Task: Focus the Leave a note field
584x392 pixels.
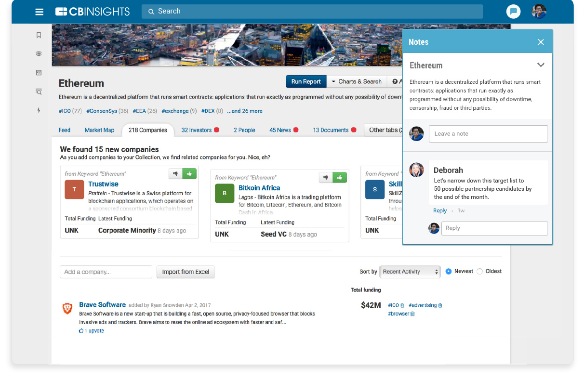Action: click(488, 134)
